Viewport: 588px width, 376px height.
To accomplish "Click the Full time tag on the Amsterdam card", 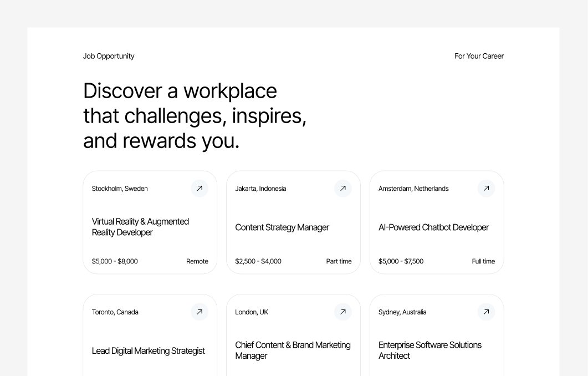I will click(483, 261).
